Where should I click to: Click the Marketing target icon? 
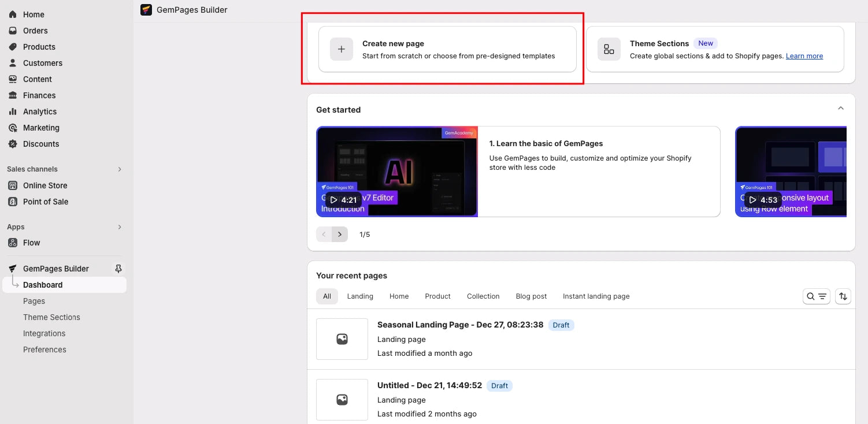13,128
